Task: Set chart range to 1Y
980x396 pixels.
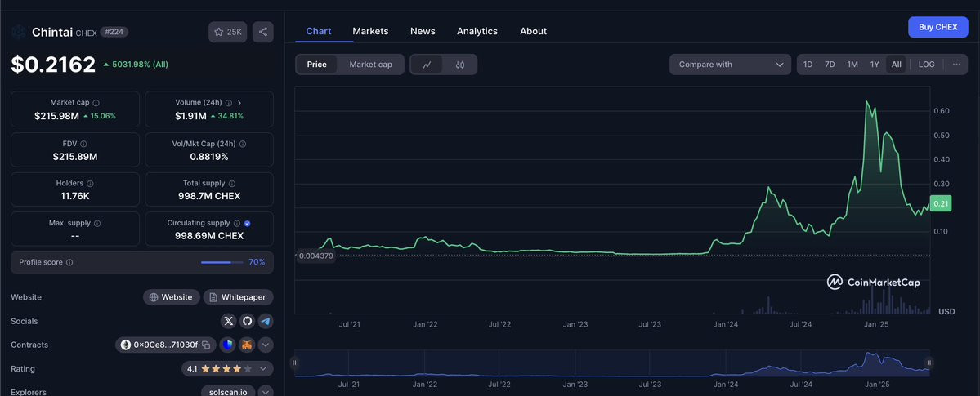Action: point(875,65)
